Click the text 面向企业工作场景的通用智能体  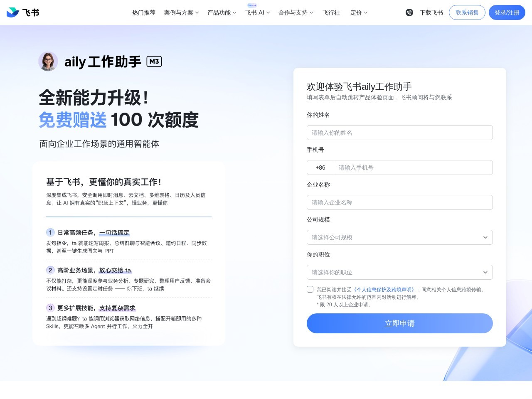pyautogui.click(x=99, y=144)
